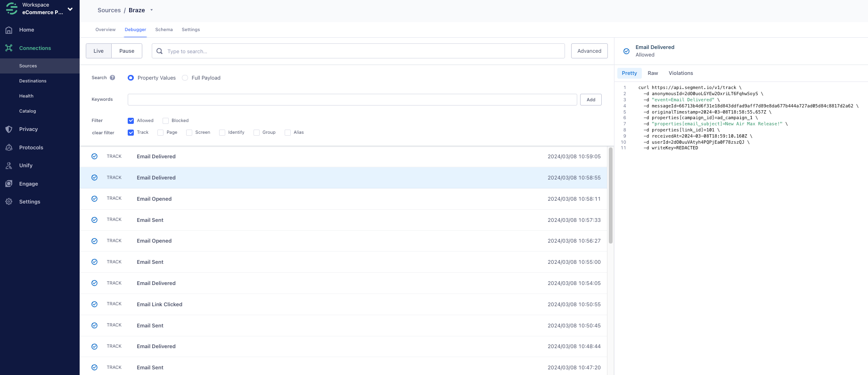Click check icon of 10:47:20 Email Sent
Viewport: 868px width, 375px height.
point(94,367)
